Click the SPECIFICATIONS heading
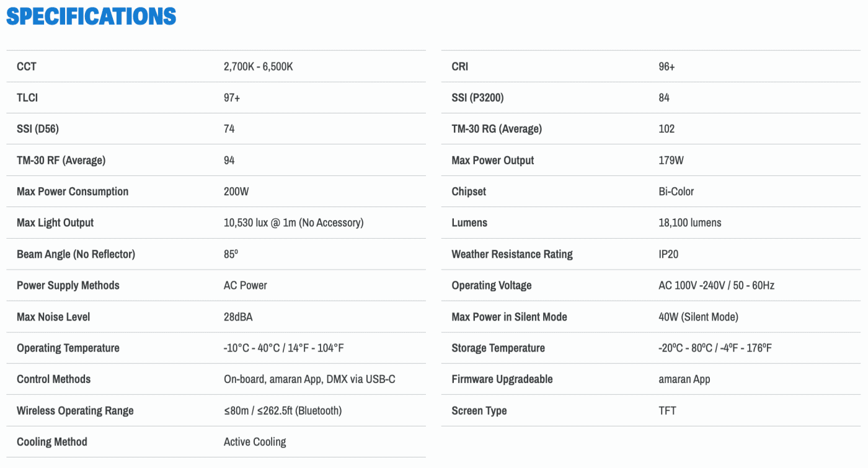Viewport: 868px width, 468px height. click(x=91, y=16)
